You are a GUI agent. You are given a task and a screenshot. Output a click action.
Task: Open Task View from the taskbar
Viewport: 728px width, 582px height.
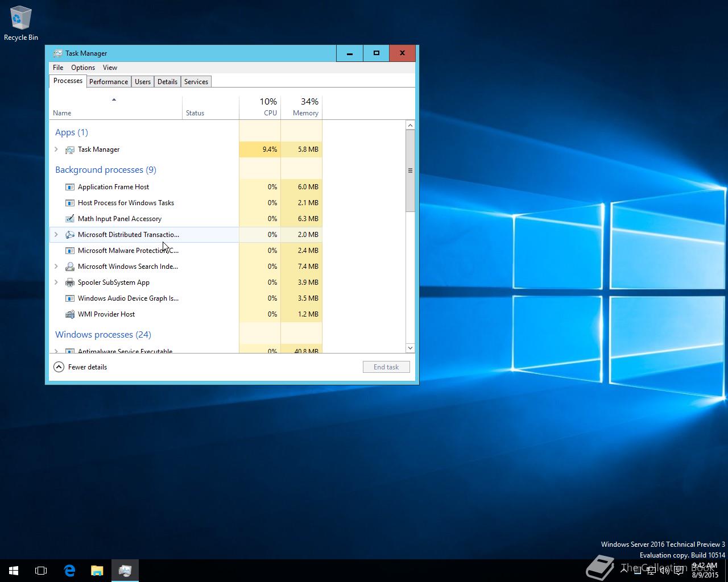[41, 571]
